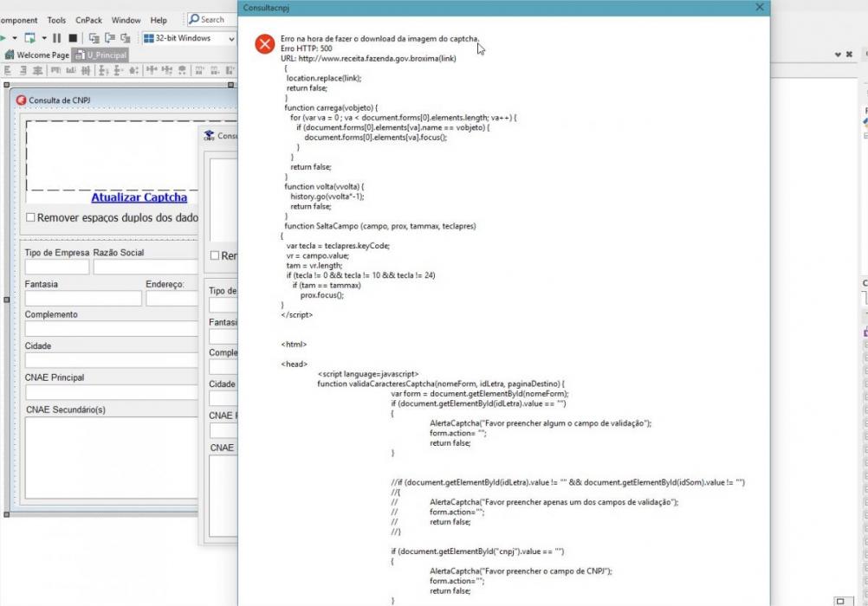Click the Tipo de Empresa input field

tap(57, 267)
